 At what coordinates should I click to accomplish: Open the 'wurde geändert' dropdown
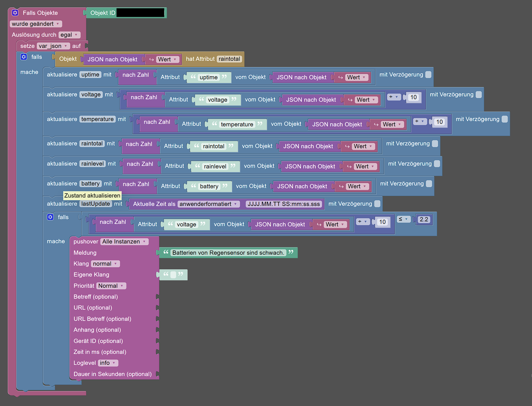click(x=36, y=24)
